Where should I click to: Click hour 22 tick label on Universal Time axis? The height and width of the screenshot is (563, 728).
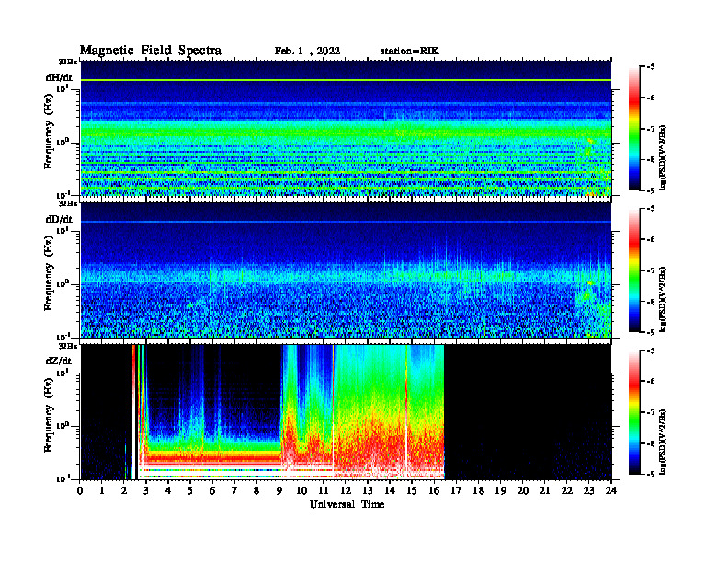tap(567, 490)
